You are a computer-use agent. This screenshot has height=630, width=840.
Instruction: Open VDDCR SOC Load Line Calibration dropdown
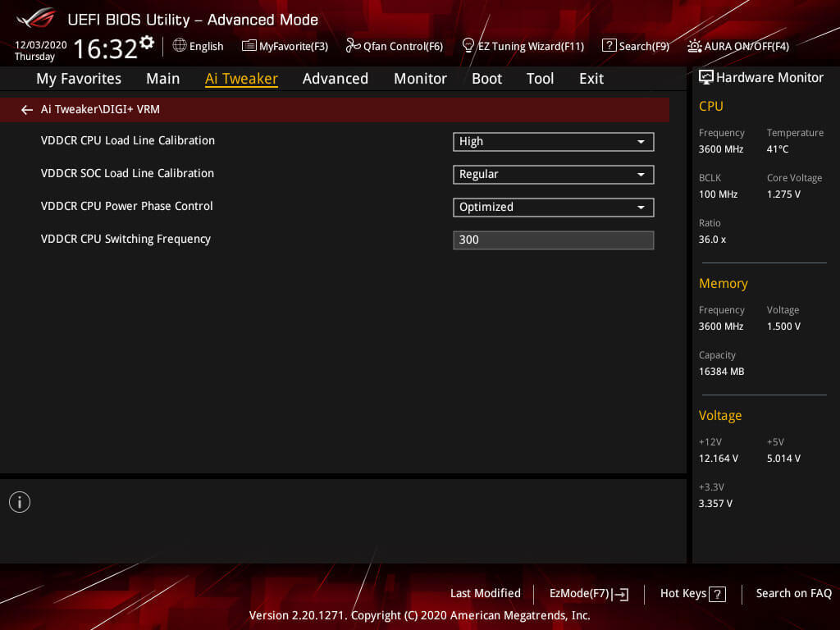click(x=554, y=175)
